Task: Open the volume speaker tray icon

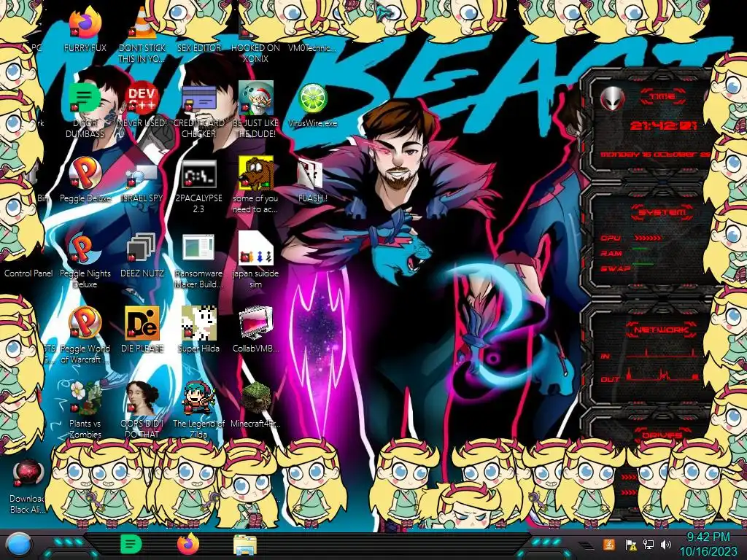Action: tap(666, 544)
